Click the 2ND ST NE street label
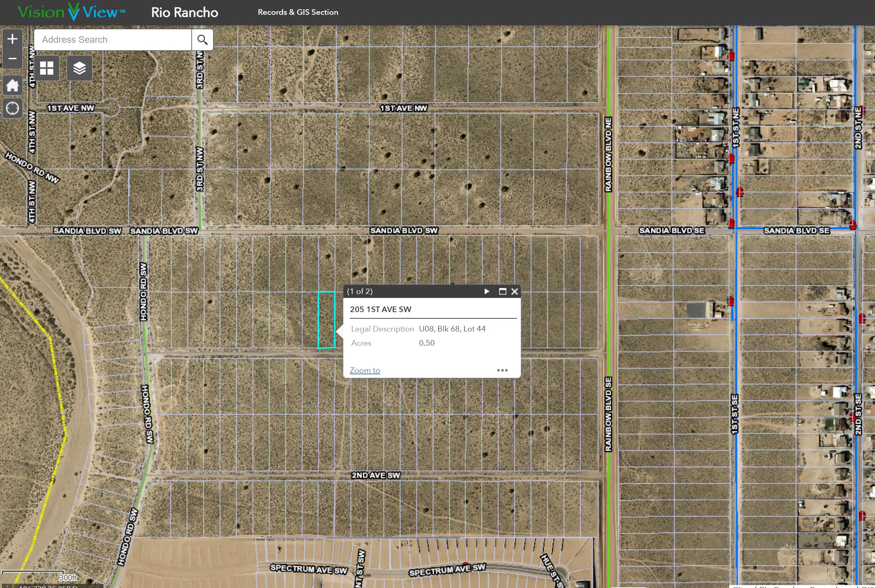The image size is (875, 588). pyautogui.click(x=858, y=128)
